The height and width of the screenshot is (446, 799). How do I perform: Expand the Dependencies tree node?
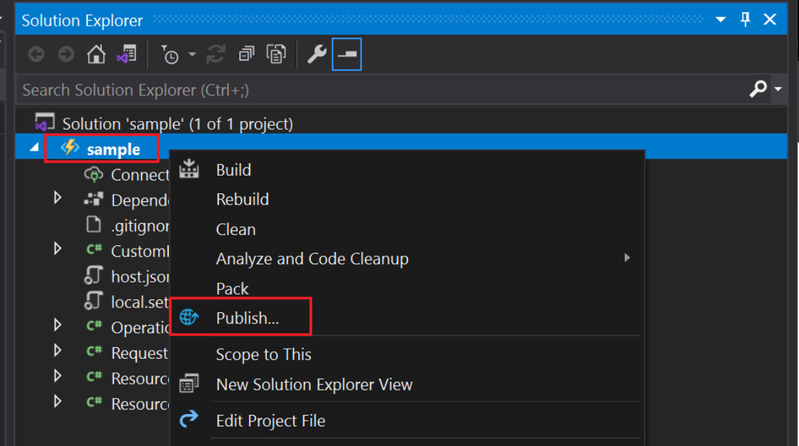[58, 199]
